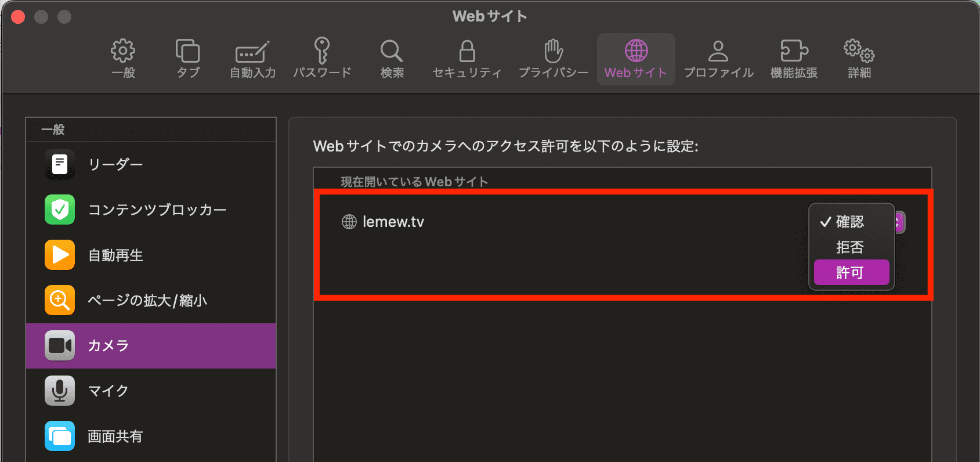Select the 検索 (Search) magnifier tab
The height and width of the screenshot is (462, 980).
click(x=392, y=59)
